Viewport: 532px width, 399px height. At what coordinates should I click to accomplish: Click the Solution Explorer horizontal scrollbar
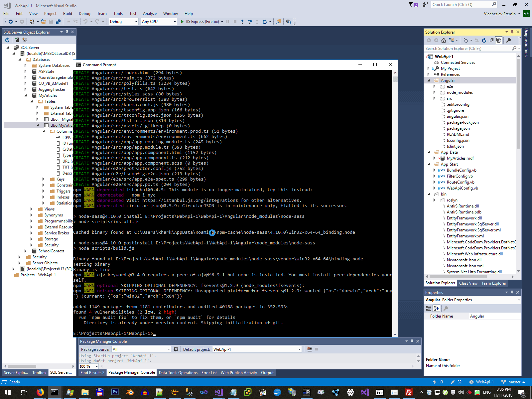coord(469,277)
